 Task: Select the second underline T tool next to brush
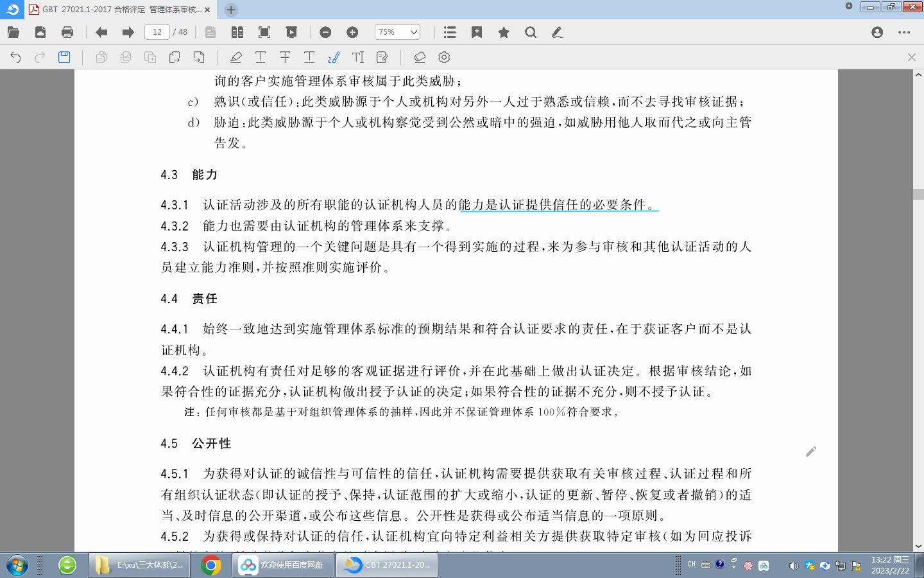309,57
